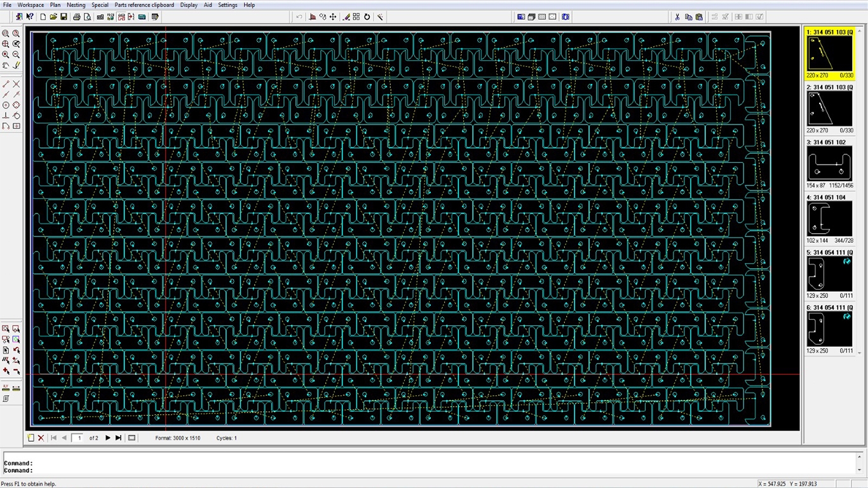Select the perpendicular snap tool
Viewport: 868px width, 488px height.
[x=6, y=116]
